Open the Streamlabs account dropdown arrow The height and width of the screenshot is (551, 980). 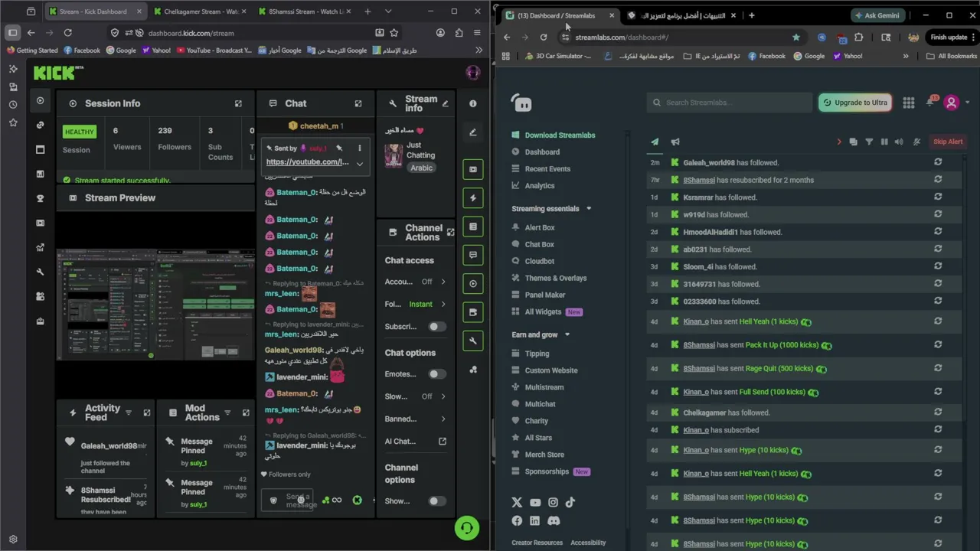pyautogui.click(x=968, y=103)
